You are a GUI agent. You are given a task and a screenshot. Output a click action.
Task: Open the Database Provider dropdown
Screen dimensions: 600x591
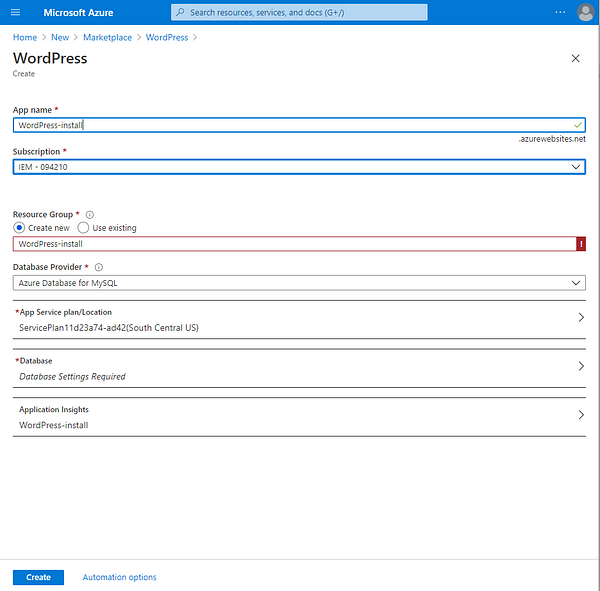[299, 283]
